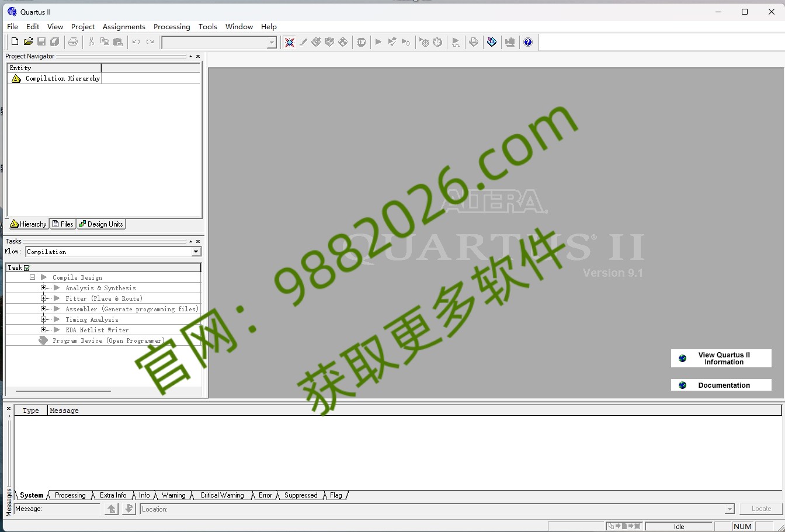The width and height of the screenshot is (785, 532).
Task: Open the Project menu
Action: coord(83,27)
